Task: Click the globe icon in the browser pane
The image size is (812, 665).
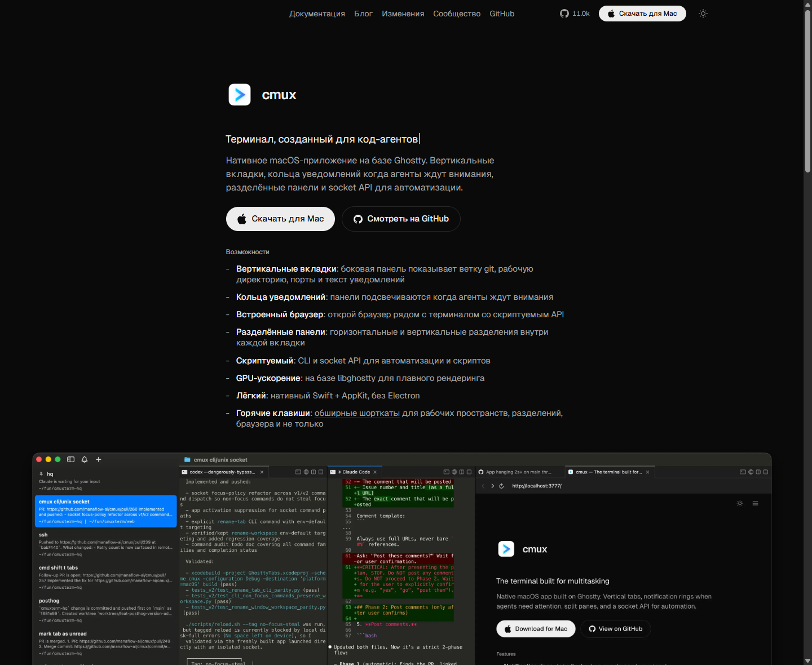Action: pos(751,472)
